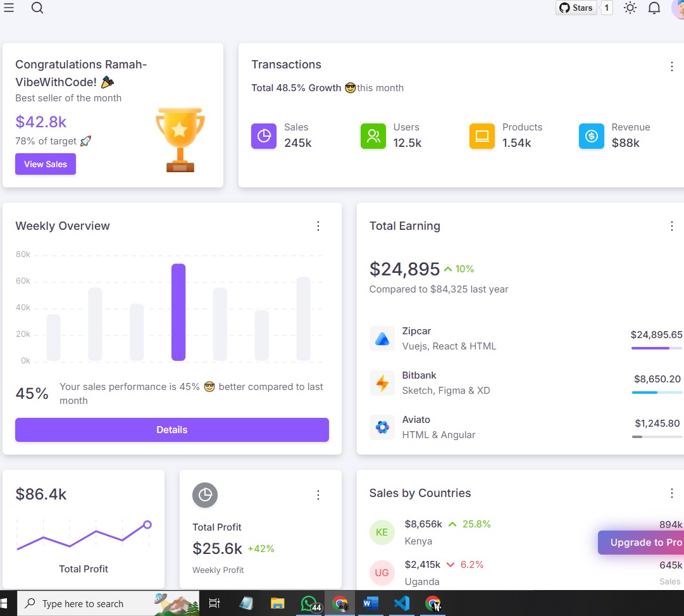The width and height of the screenshot is (684, 616).
Task: Click the Windows taskbar search box
Action: tap(108, 603)
